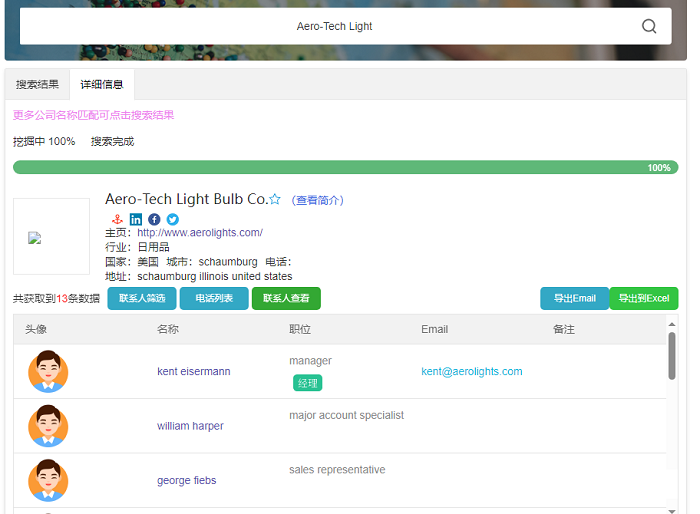The height and width of the screenshot is (514, 700).
Task: Click the contact list scrollbar thumb
Action: (x=672, y=356)
